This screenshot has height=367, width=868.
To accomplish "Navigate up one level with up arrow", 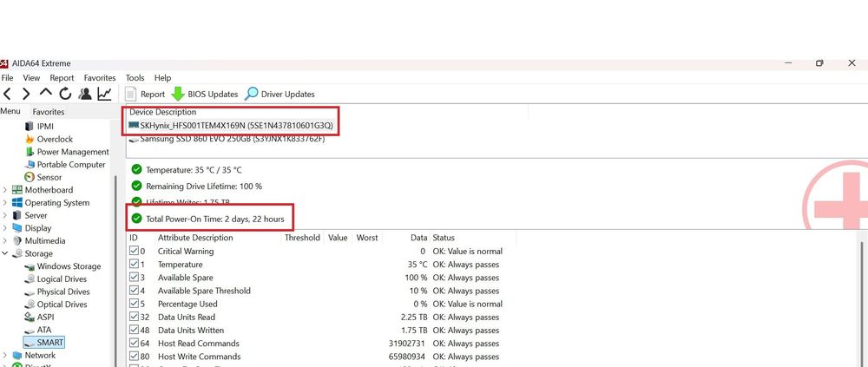I will 46,93.
